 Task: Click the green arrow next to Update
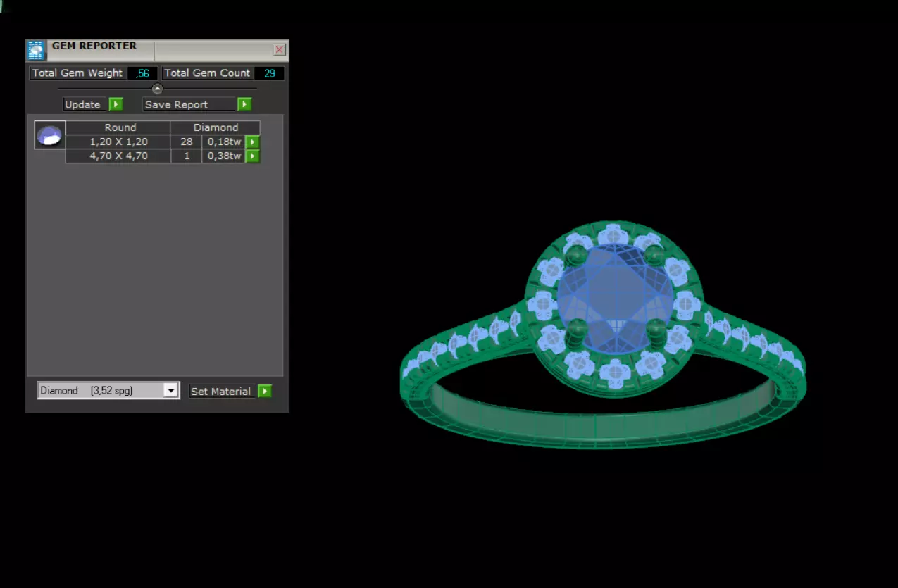(x=116, y=104)
